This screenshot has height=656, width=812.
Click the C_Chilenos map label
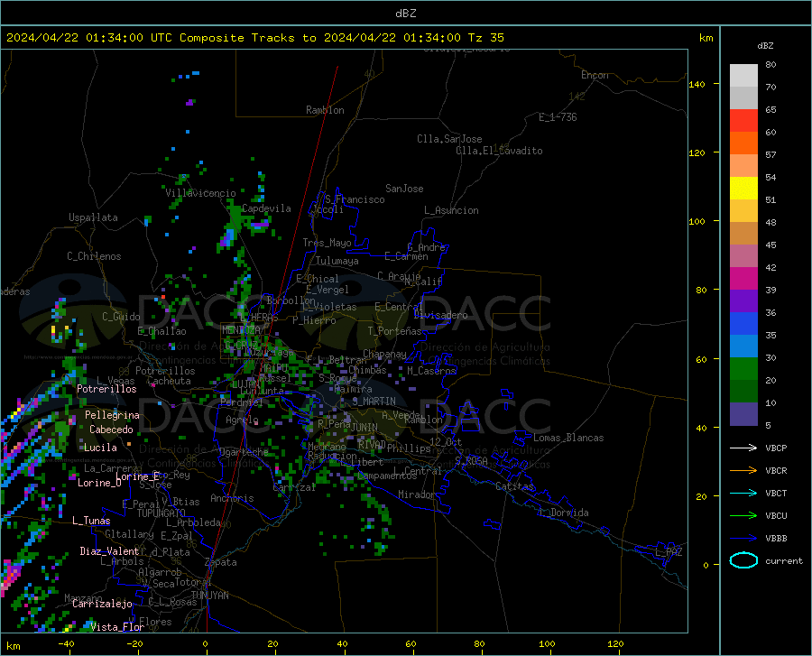(x=94, y=256)
